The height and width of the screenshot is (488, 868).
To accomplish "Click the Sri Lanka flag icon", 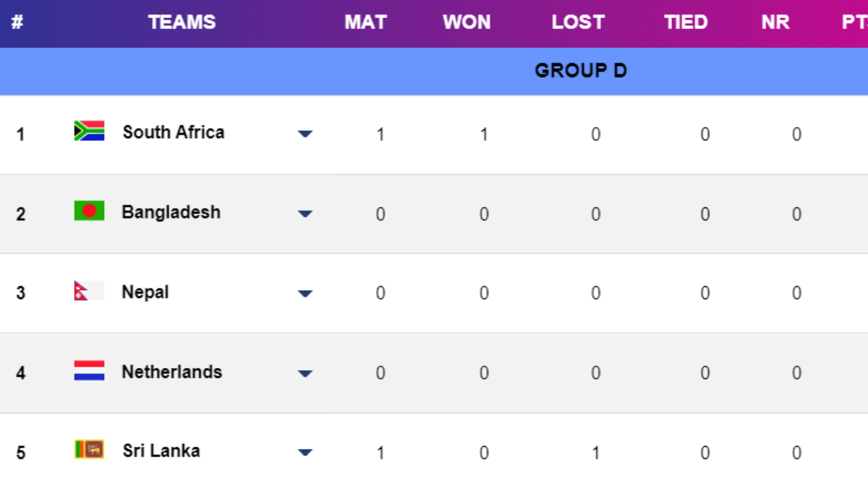I will coord(89,450).
